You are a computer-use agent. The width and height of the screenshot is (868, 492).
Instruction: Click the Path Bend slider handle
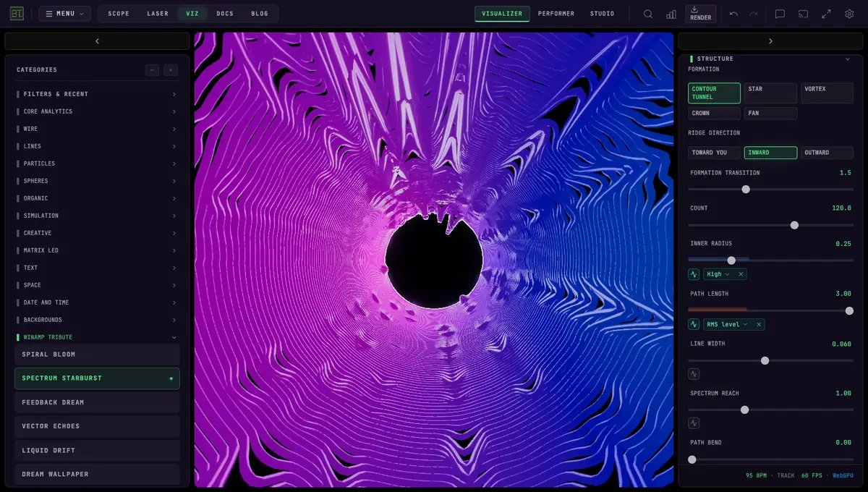(x=692, y=459)
